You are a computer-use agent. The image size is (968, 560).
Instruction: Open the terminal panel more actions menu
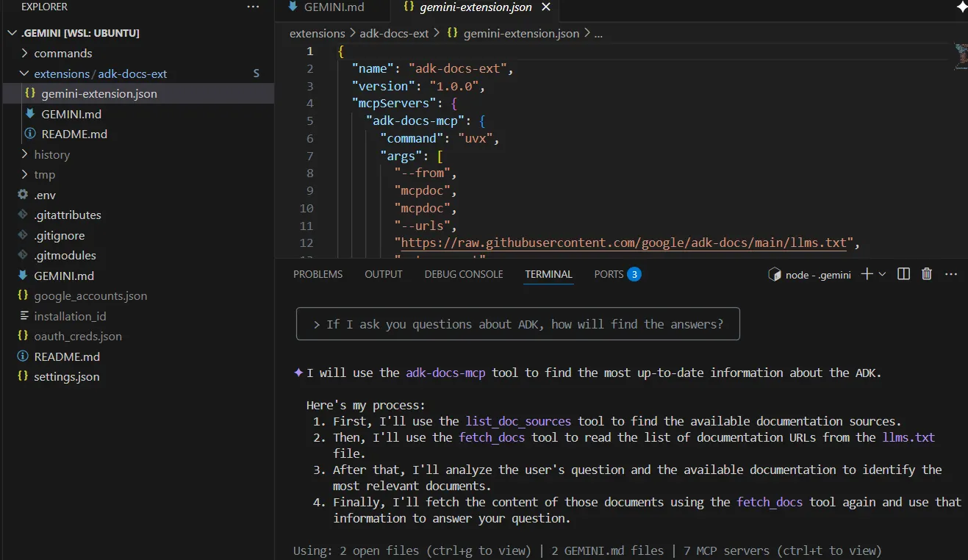tap(951, 274)
